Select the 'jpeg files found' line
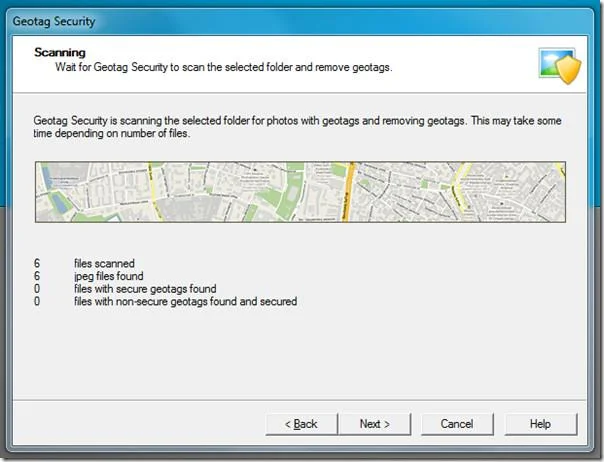 click(109, 276)
